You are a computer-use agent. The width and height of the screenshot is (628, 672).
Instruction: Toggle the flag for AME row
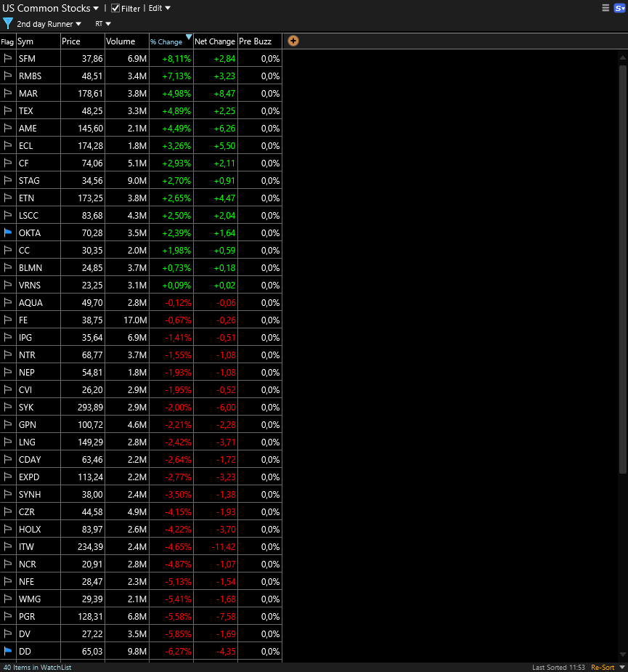tap(8, 128)
